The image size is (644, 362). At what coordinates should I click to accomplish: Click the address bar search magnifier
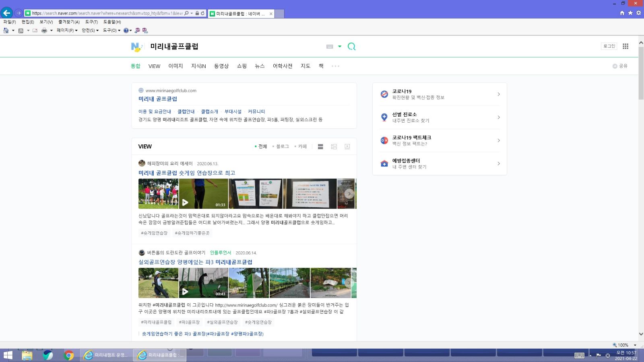[x=186, y=13]
